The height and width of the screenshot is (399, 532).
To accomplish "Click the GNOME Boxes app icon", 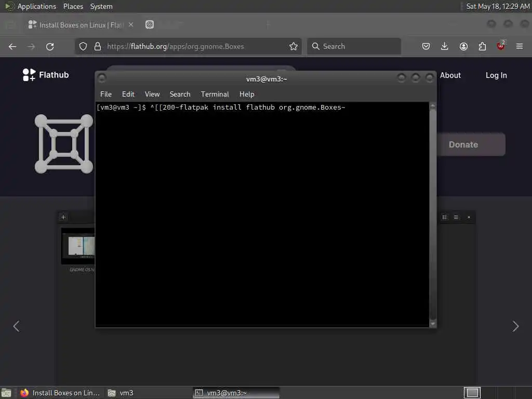I will point(64,144).
